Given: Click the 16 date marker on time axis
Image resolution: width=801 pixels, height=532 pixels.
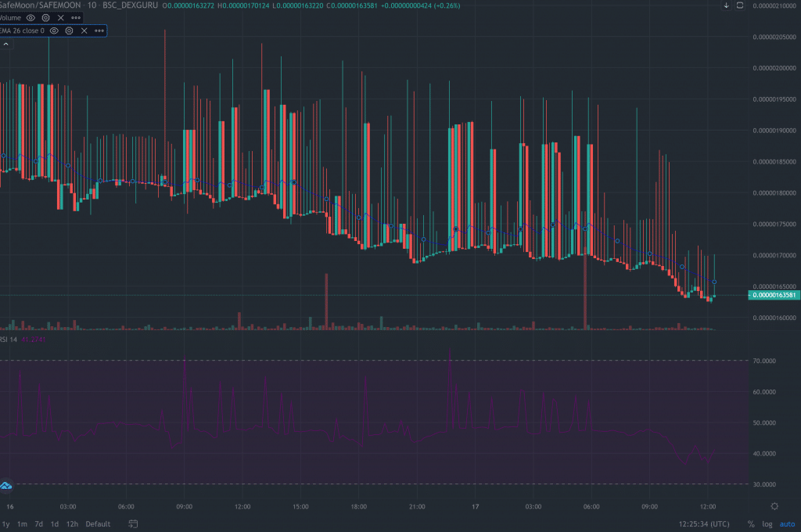Looking at the screenshot, I should [x=9, y=506].
